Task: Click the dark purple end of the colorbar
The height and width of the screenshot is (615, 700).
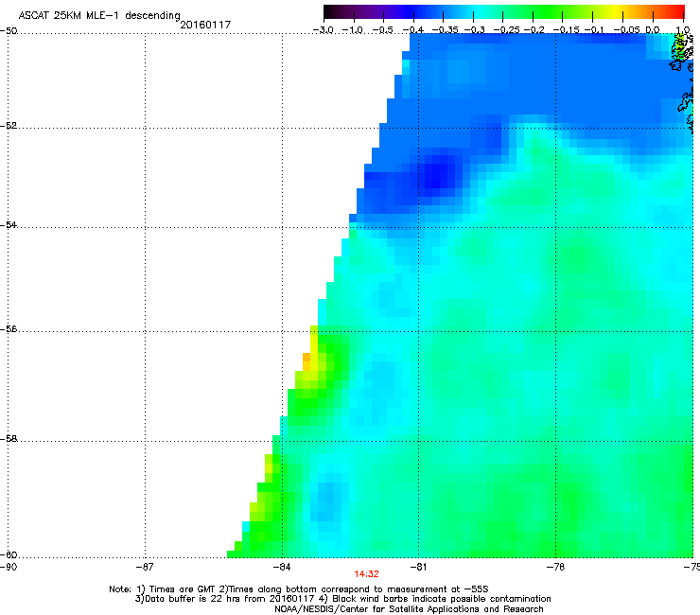Action: tap(335, 11)
